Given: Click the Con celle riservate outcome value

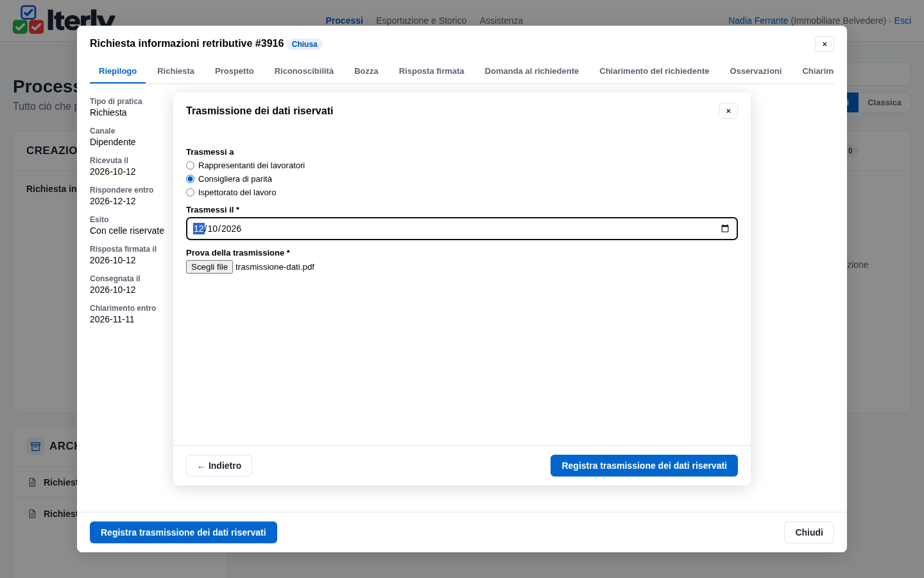Looking at the screenshot, I should pos(127,231).
